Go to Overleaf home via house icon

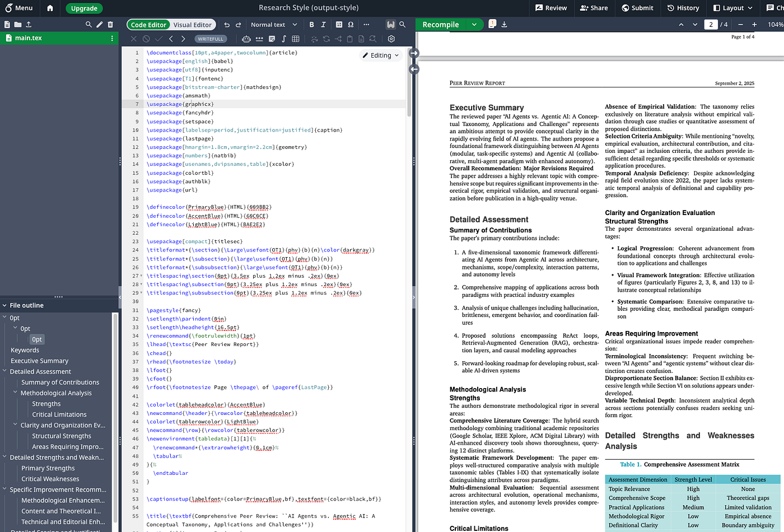point(50,8)
